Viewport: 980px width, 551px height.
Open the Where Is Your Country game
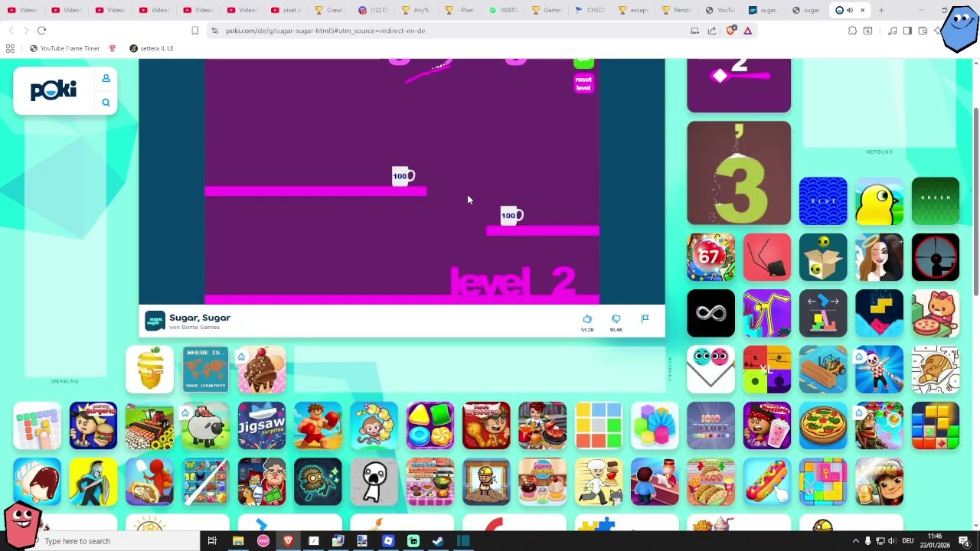click(x=205, y=369)
